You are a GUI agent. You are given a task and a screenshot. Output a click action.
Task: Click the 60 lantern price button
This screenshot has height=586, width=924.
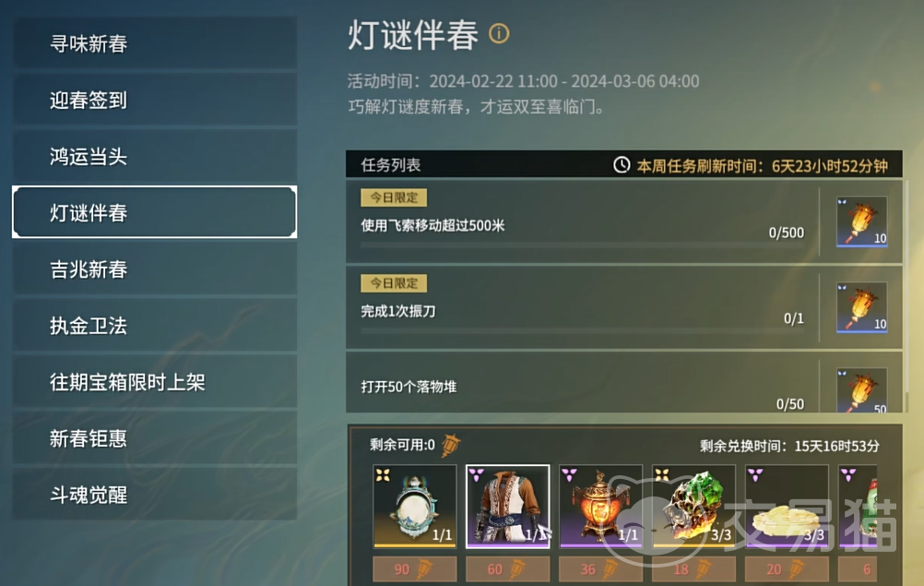pos(508,568)
